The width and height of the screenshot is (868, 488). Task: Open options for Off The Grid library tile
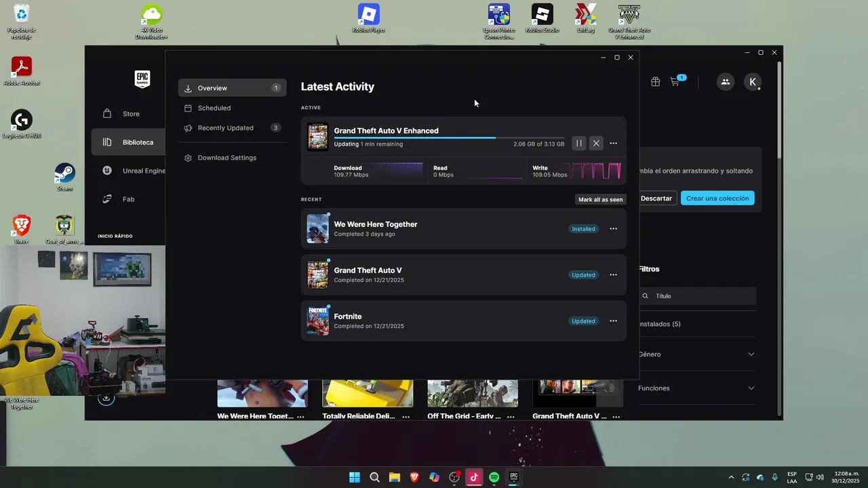pos(511,417)
